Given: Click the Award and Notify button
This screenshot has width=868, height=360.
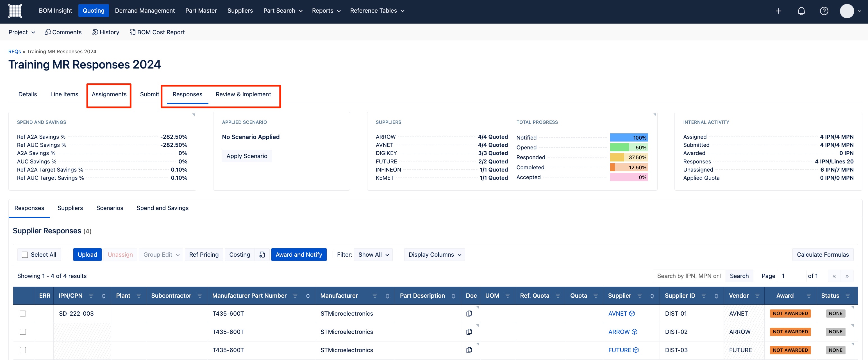Looking at the screenshot, I should click(x=299, y=255).
